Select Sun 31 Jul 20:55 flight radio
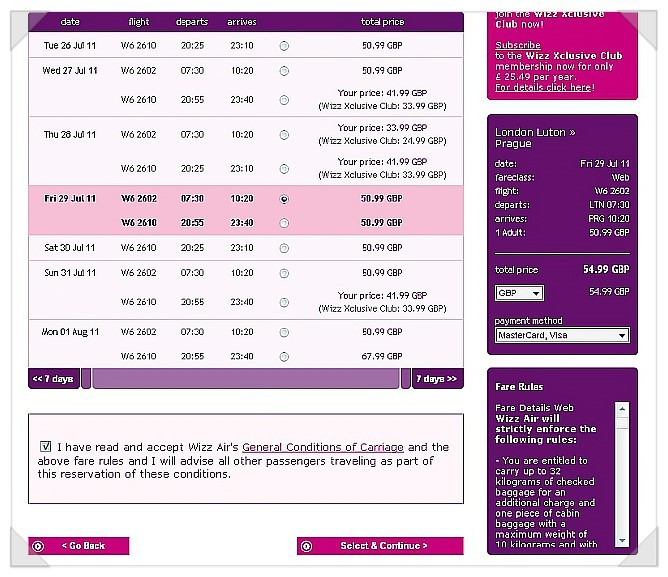This screenshot has height=577, width=668. point(284,302)
